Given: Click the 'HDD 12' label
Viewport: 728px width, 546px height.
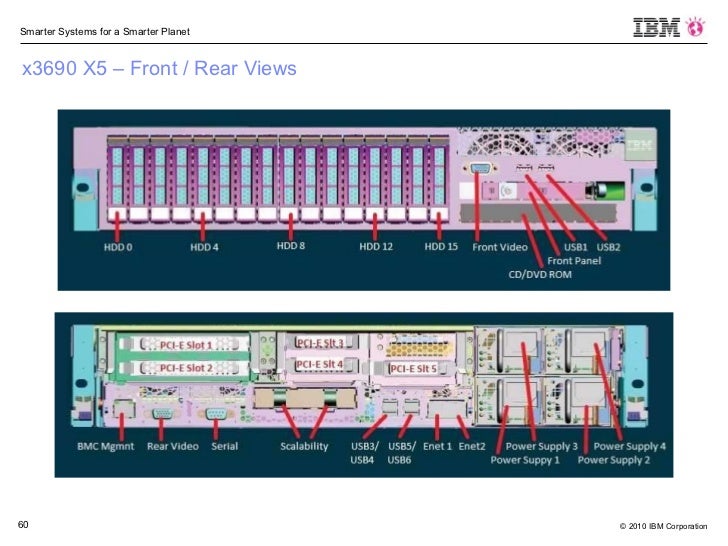Looking at the screenshot, I should tap(376, 247).
